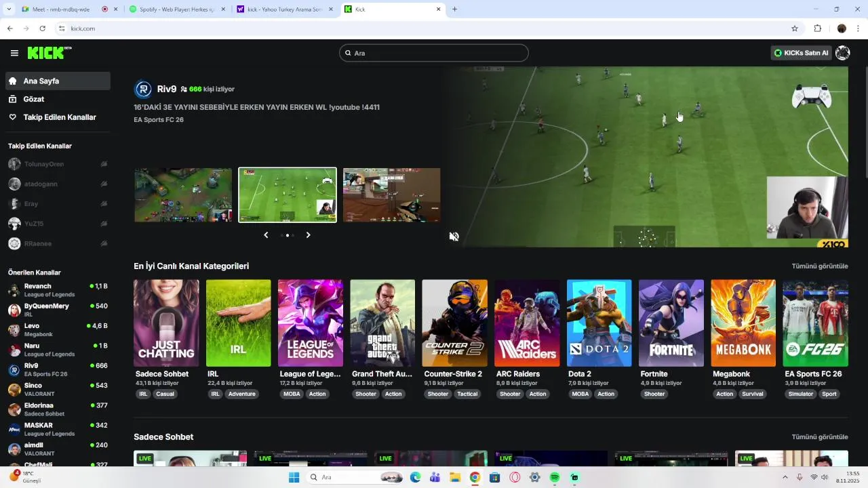868x488 pixels.
Task: Open IRL category card
Action: pyautogui.click(x=238, y=323)
